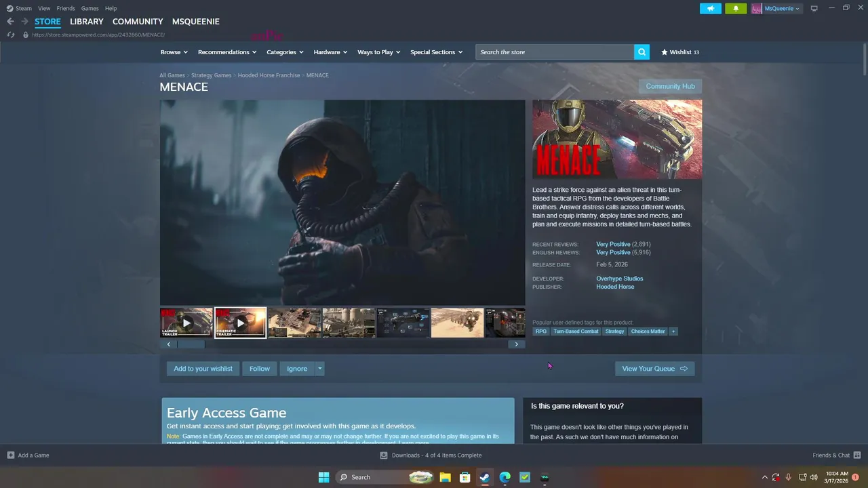Open File Explorer from taskbar
868x488 pixels.
pos(445,477)
